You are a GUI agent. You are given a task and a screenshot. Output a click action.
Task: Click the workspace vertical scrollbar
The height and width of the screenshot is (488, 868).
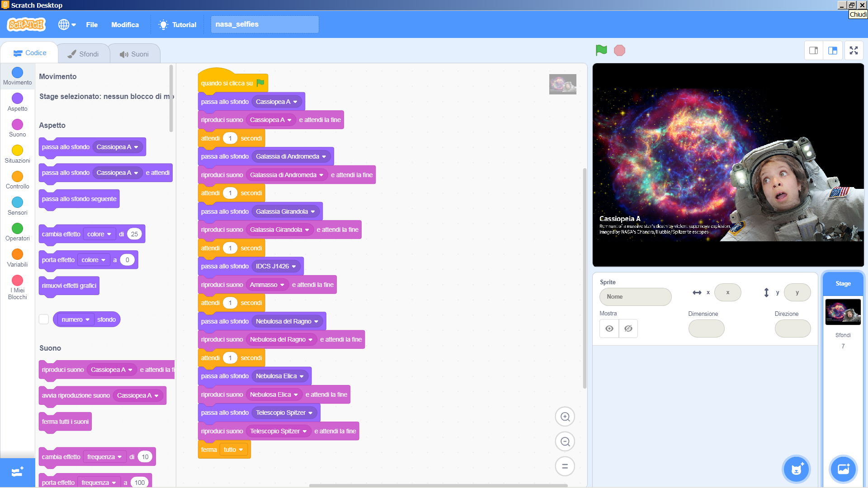(585, 278)
